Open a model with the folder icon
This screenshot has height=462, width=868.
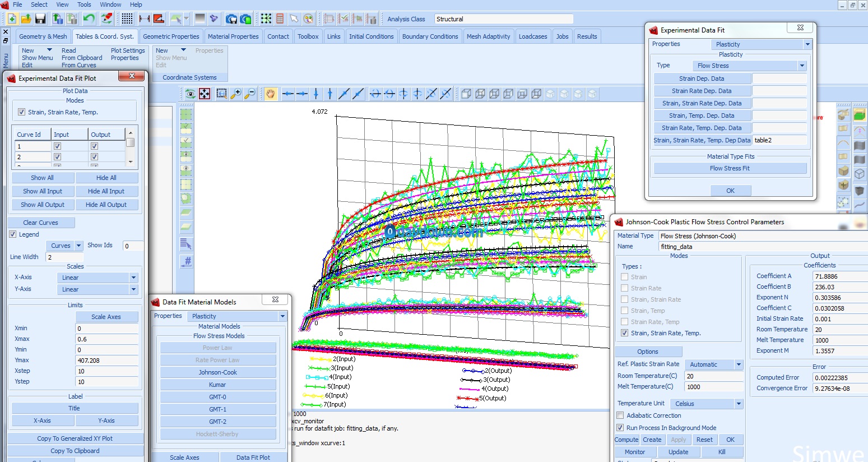26,19
